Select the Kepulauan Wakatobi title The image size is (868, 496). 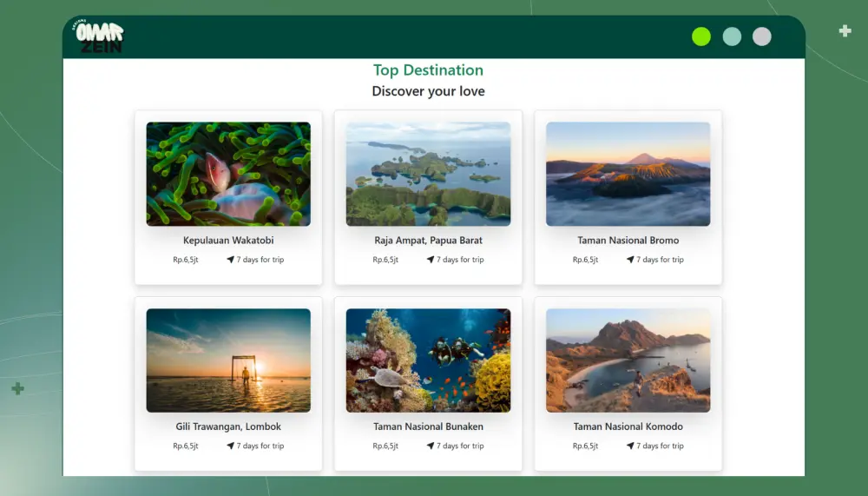(x=228, y=241)
